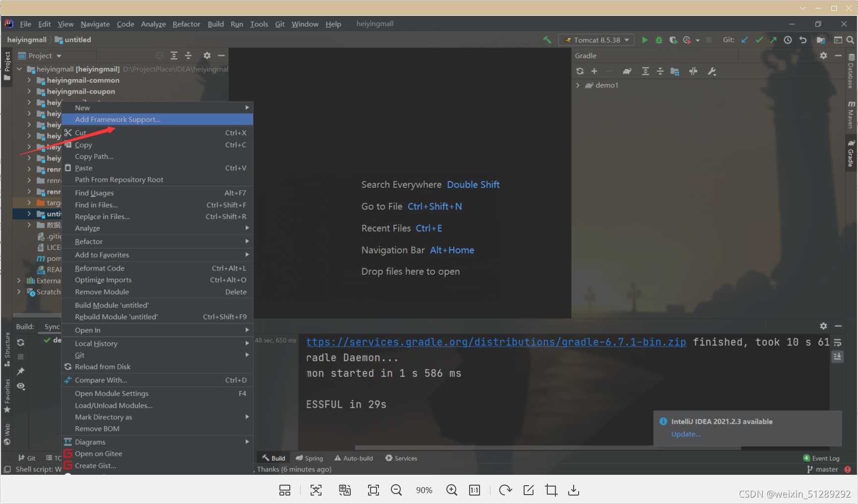The width and height of the screenshot is (858, 504).
Task: Execute Gradle task elephant icon
Action: pyautogui.click(x=627, y=71)
